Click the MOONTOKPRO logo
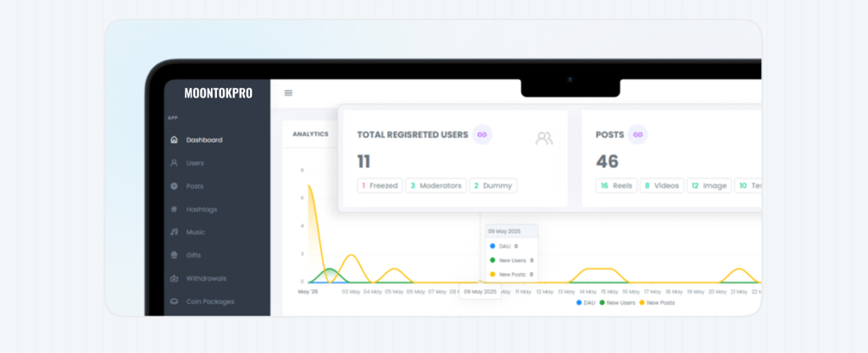 pyautogui.click(x=218, y=93)
